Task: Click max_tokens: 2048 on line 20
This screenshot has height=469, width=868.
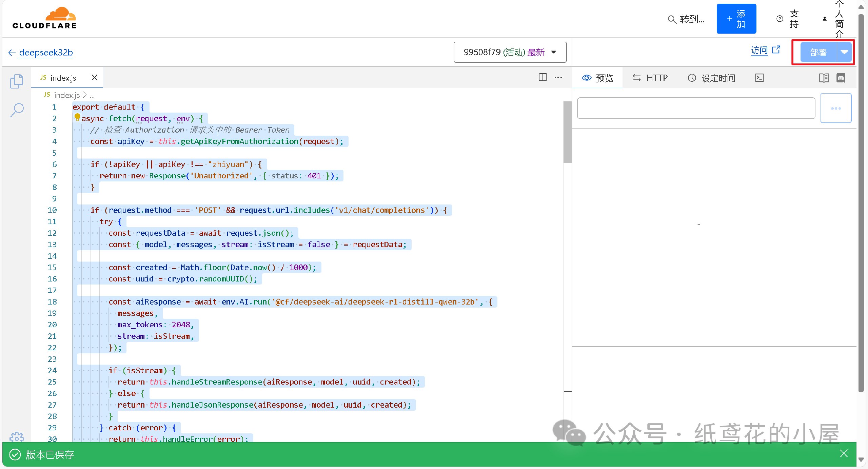Action: [156, 325]
